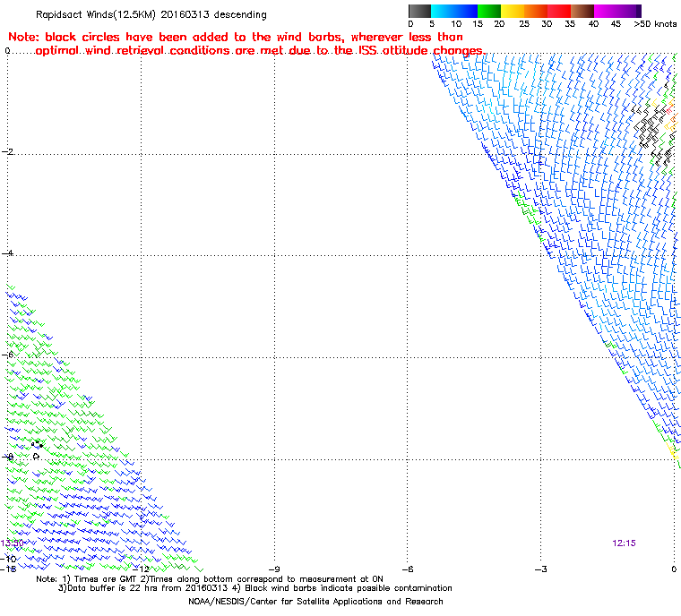Click the brown 35–40 knots legend segment
Screen dimensions: 681x616
point(582,11)
